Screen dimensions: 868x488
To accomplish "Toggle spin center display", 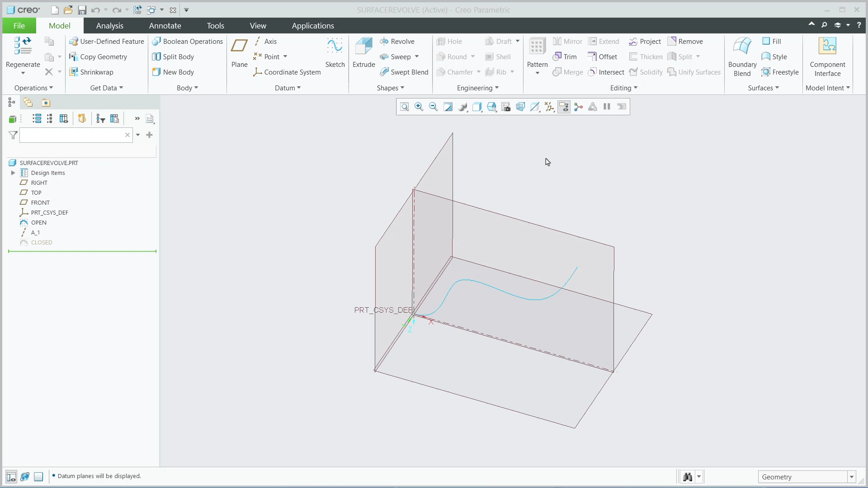I will (578, 107).
